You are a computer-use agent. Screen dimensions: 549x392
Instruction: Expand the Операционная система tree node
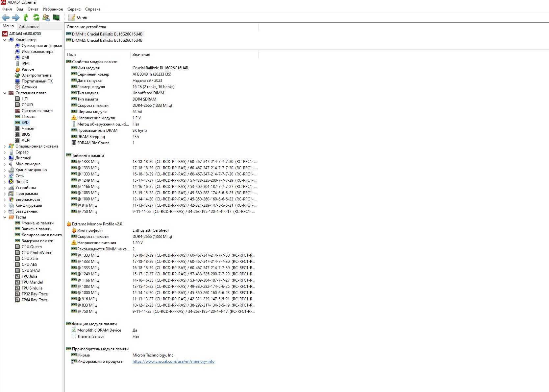pos(5,146)
